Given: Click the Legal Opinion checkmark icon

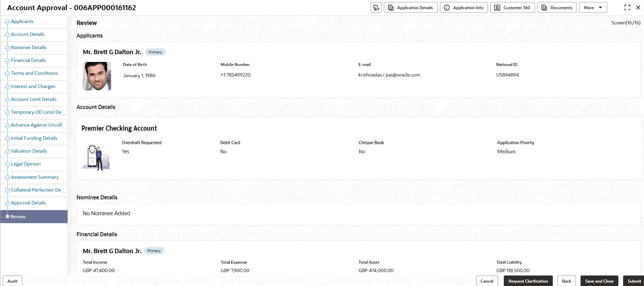Looking at the screenshot, I should 7,164.
